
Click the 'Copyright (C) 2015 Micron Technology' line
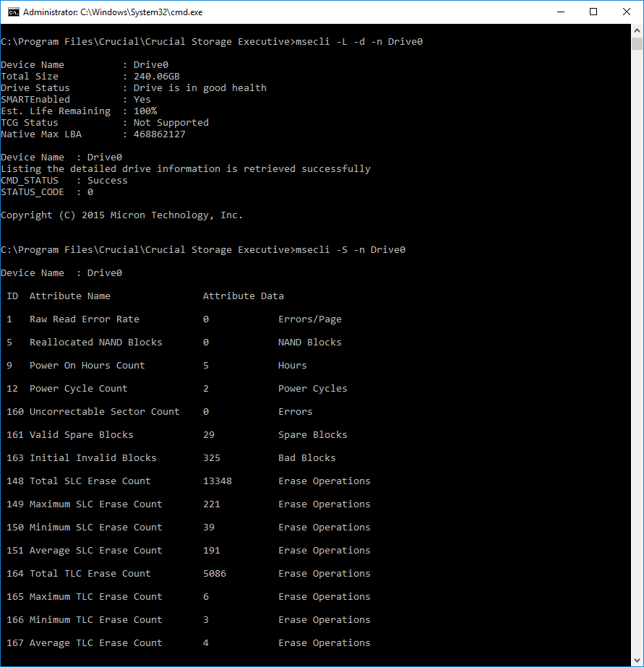click(121, 215)
